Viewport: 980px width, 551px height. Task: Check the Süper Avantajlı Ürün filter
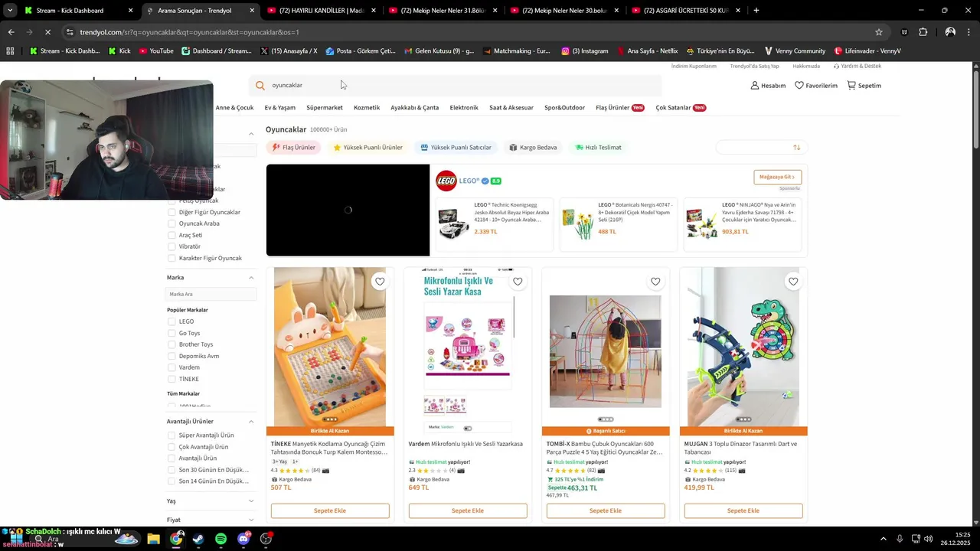tap(171, 435)
